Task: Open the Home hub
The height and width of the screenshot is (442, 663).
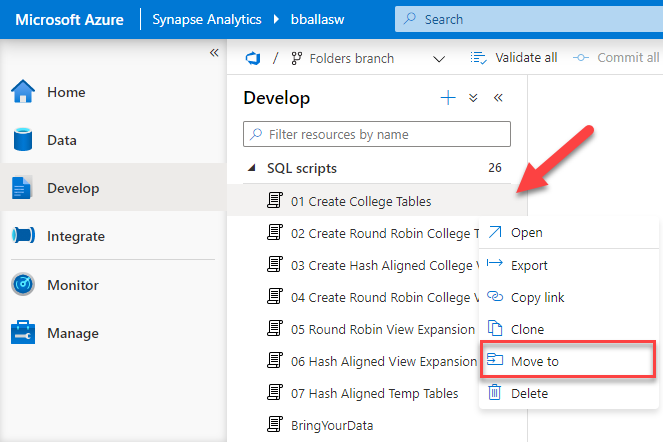Action: click(x=65, y=93)
